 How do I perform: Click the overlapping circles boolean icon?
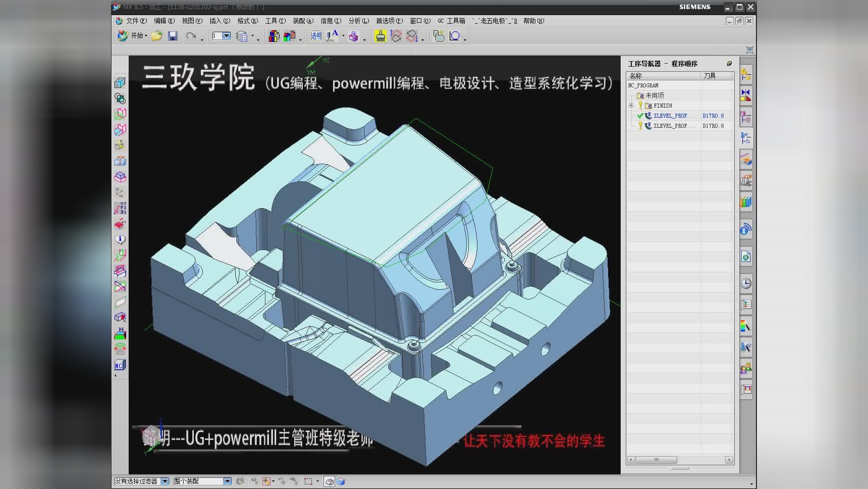120,99
